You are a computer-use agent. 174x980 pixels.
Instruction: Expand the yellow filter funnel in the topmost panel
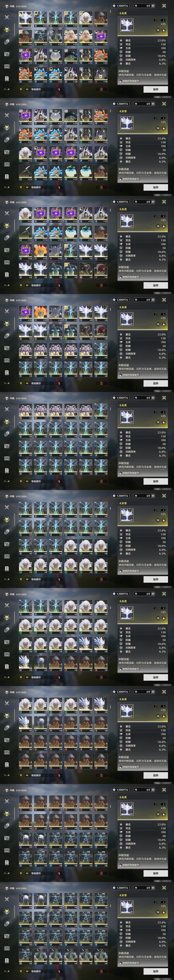[21, 89]
